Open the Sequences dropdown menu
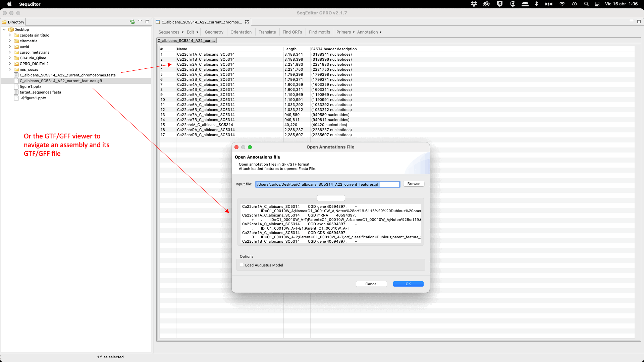The height and width of the screenshot is (362, 644). [171, 32]
